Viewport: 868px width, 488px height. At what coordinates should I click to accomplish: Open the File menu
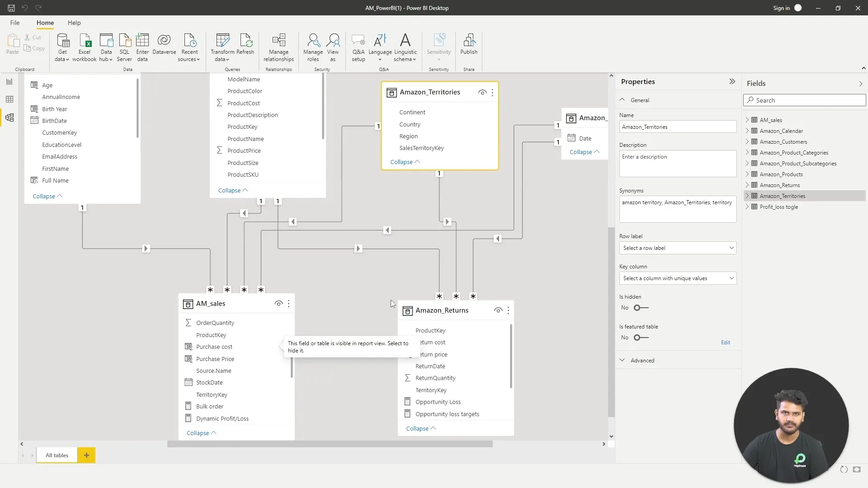15,23
